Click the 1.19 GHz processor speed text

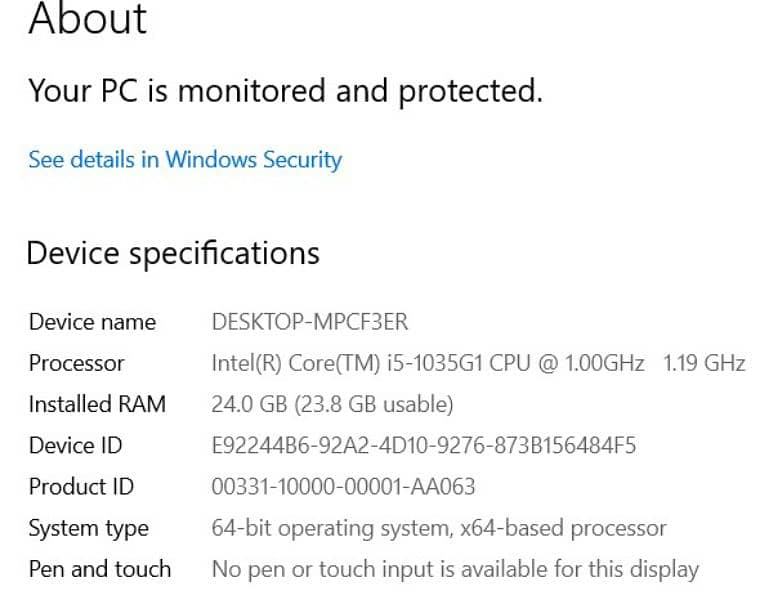tap(704, 363)
